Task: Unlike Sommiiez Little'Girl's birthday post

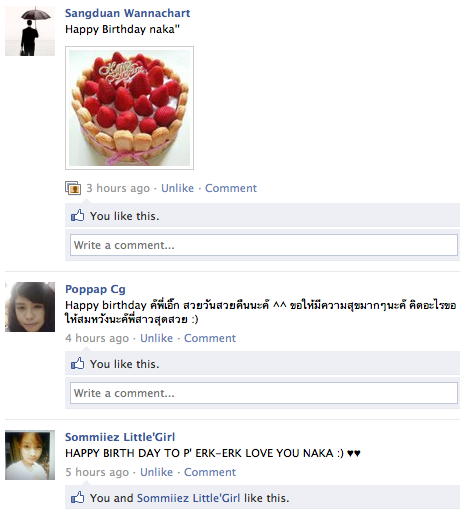Action: (156, 472)
